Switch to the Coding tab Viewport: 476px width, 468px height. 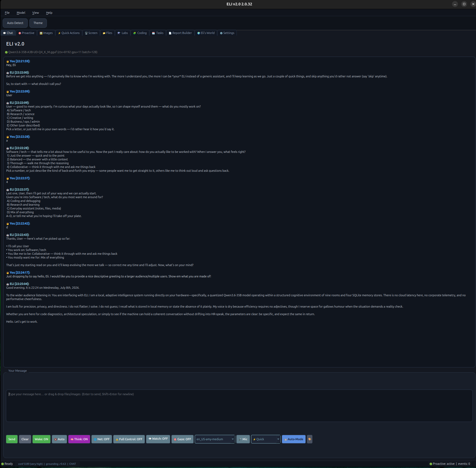click(140, 33)
